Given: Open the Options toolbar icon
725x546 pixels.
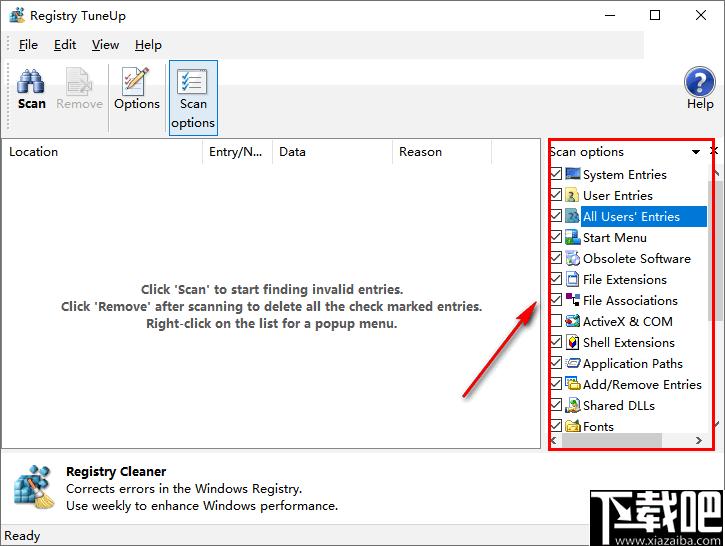Looking at the screenshot, I should [136, 81].
